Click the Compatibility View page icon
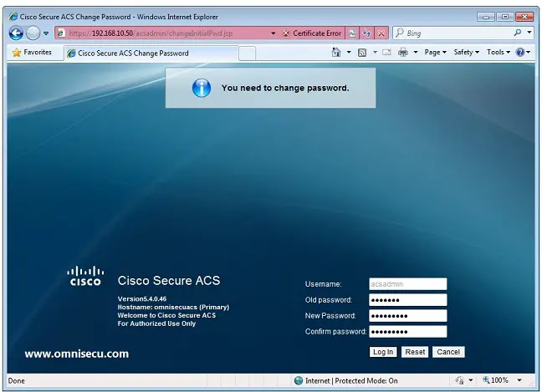This screenshot has height=392, width=542. [352, 33]
